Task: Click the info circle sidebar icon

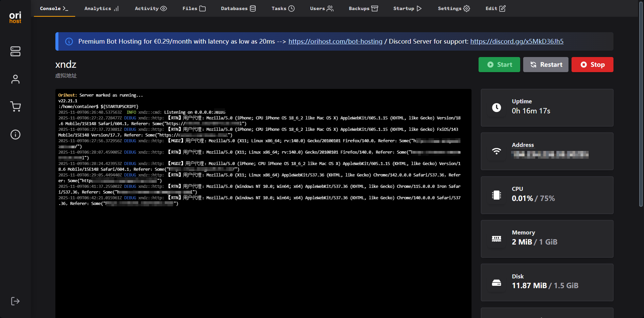Action: point(15,135)
